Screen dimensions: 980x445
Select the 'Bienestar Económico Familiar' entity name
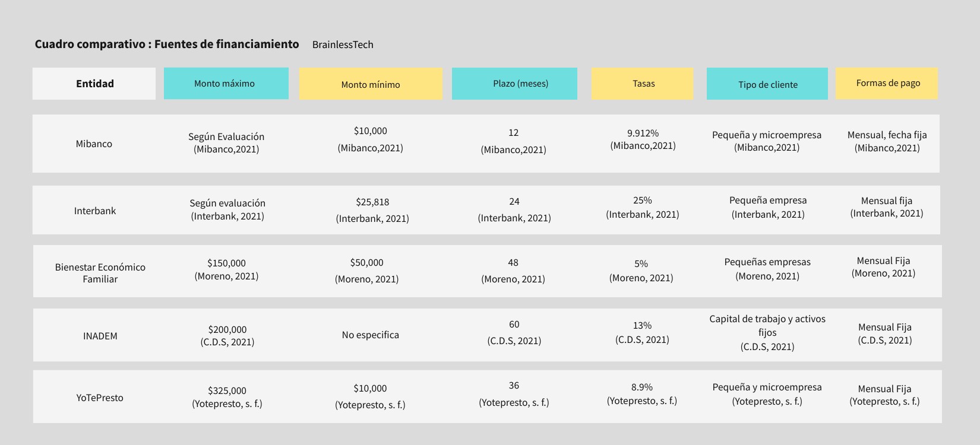(100, 273)
